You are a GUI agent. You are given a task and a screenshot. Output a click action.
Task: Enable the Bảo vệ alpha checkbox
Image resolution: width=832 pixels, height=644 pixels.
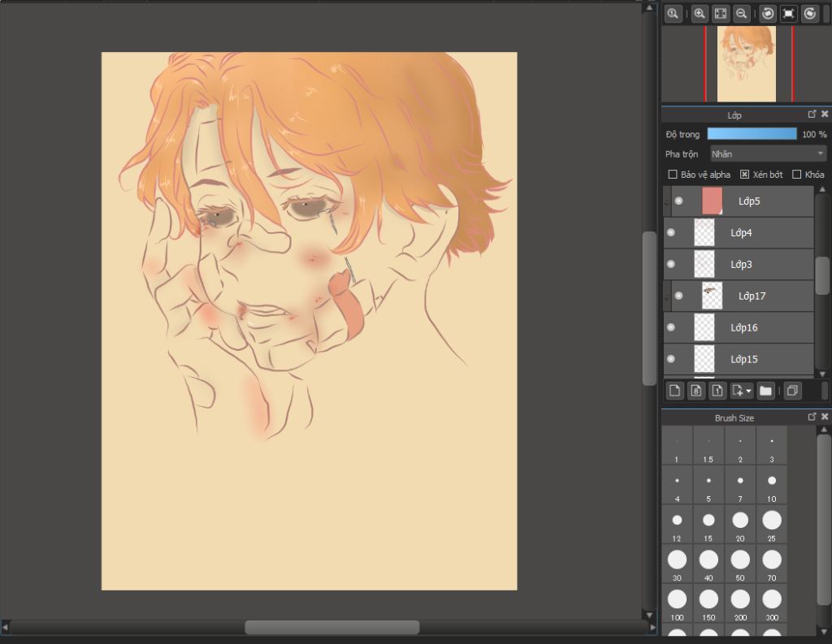click(x=673, y=175)
